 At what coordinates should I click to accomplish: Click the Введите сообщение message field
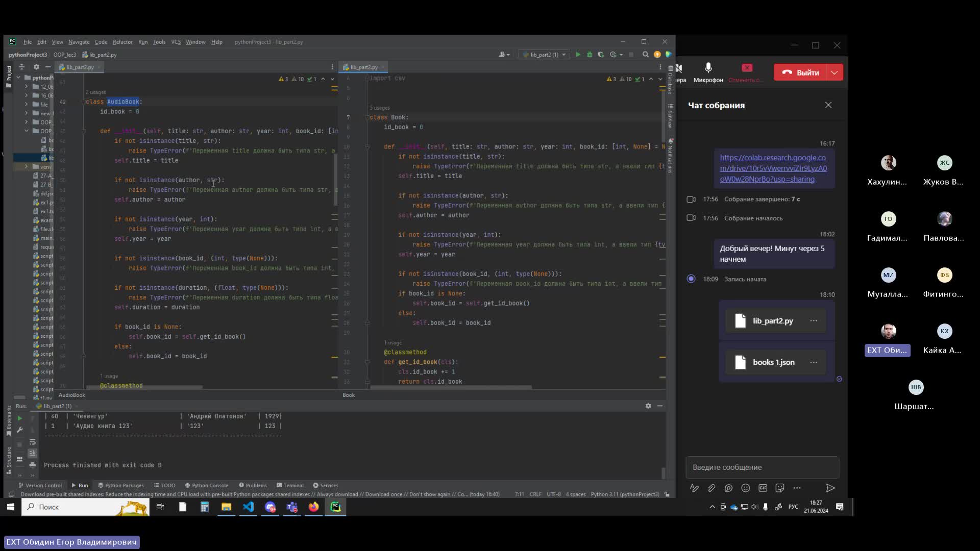762,467
